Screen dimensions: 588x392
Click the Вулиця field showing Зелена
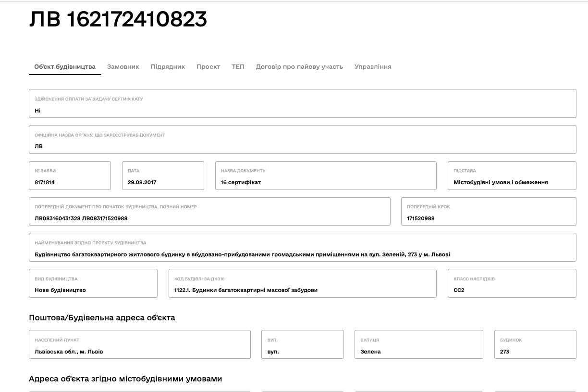coord(419,344)
